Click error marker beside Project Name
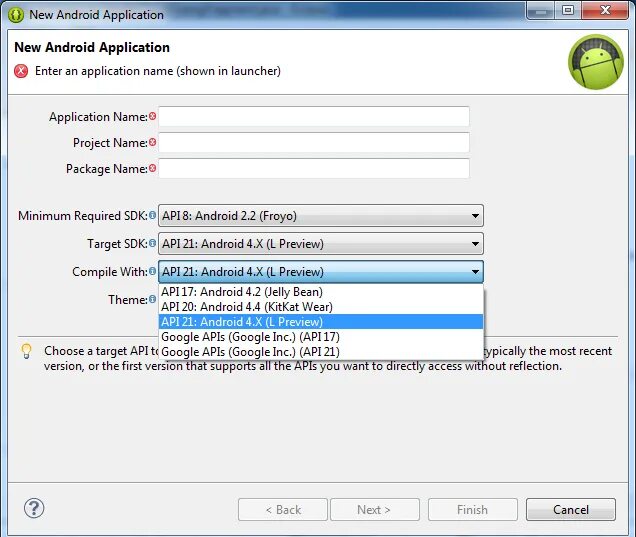Image resolution: width=636 pixels, height=537 pixels. point(152,142)
